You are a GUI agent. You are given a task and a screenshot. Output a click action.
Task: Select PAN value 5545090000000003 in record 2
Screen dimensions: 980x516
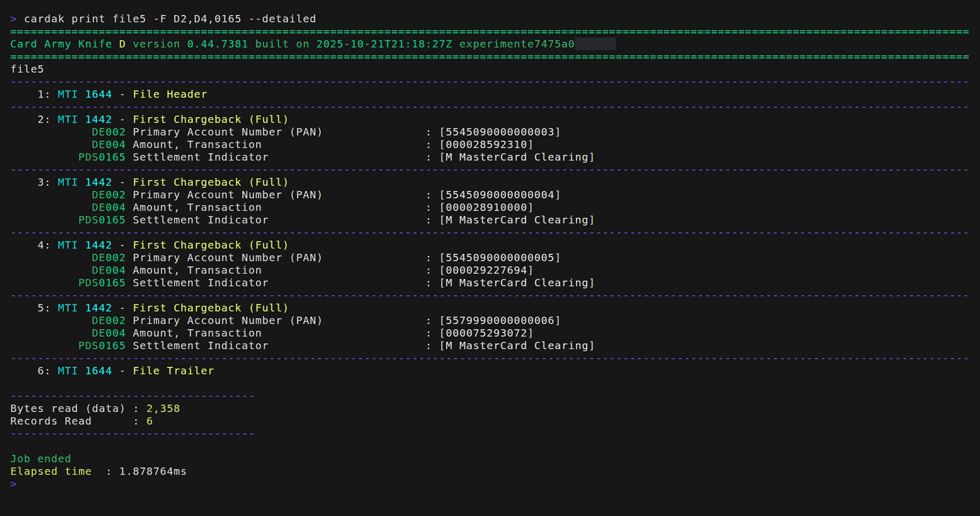click(498, 132)
